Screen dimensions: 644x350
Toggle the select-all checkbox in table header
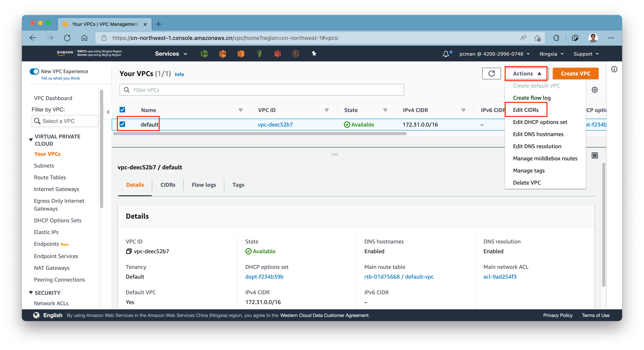pos(122,110)
